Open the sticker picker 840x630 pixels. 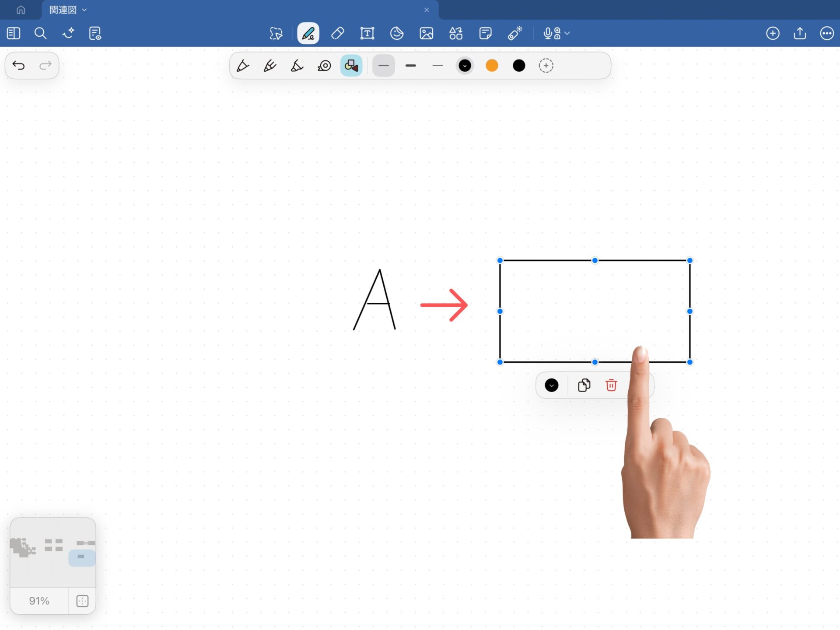coord(396,33)
